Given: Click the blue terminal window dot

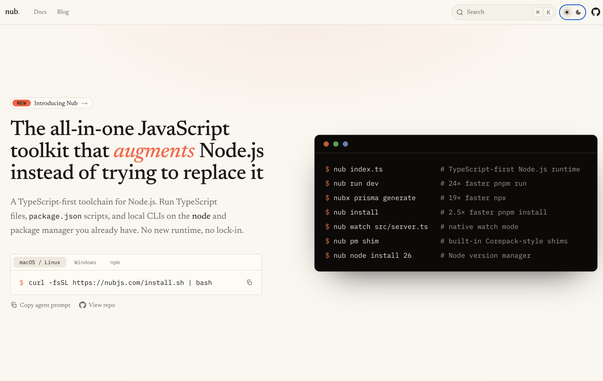Looking at the screenshot, I should point(345,144).
